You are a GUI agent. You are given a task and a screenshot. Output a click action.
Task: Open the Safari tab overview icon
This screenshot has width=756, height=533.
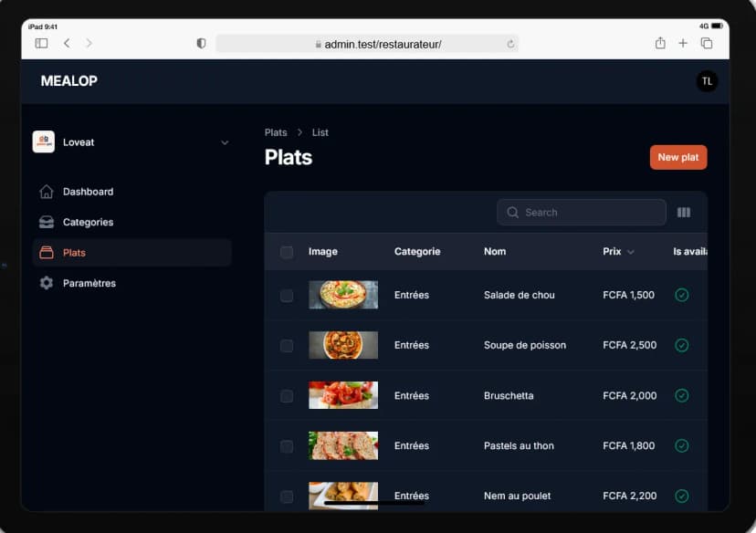(x=708, y=43)
